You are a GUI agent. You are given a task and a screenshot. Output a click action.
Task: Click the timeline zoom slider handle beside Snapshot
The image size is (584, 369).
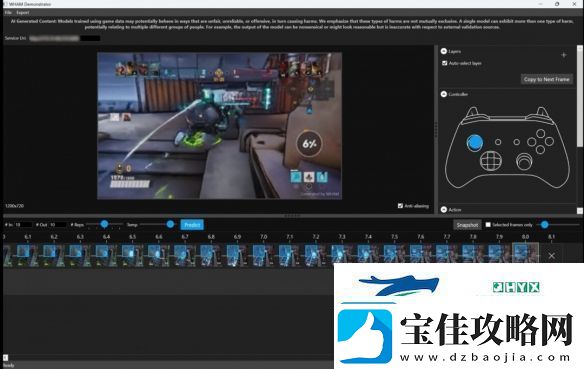coord(545,224)
